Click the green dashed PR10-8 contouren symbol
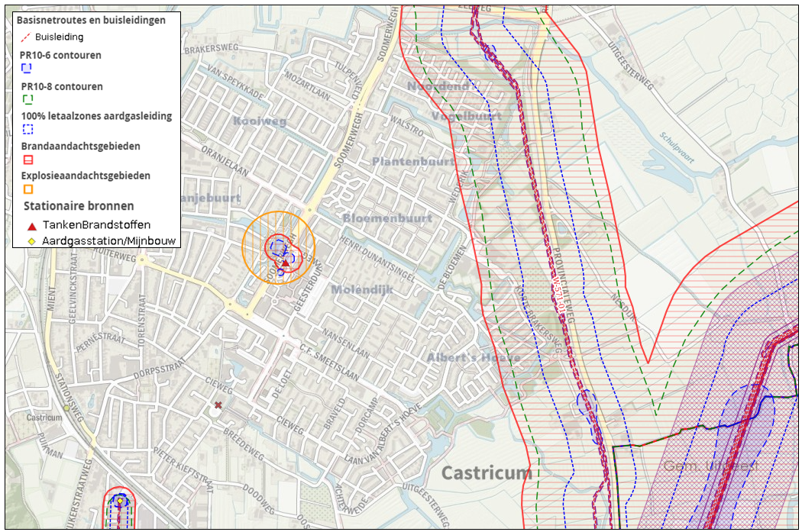 [27, 98]
